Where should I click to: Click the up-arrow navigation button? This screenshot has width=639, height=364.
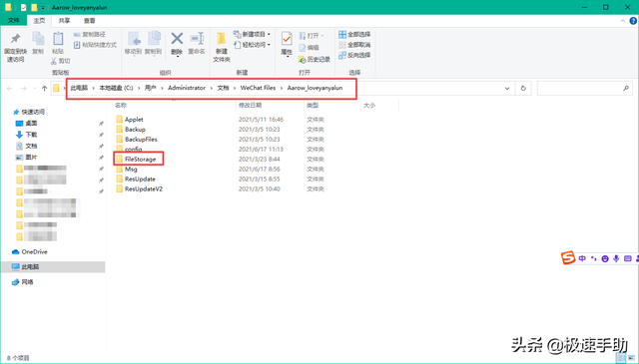tap(44, 89)
